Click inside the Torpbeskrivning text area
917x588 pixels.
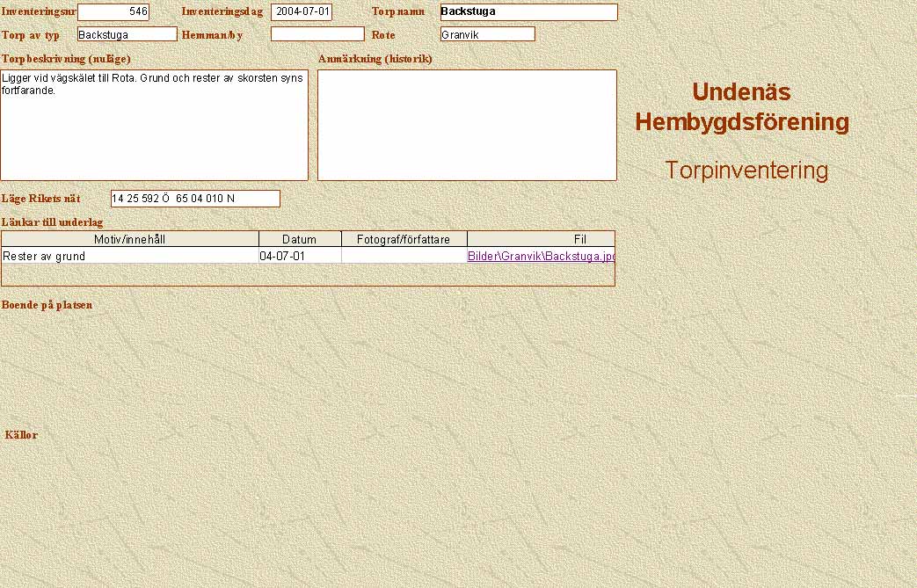pos(154,125)
